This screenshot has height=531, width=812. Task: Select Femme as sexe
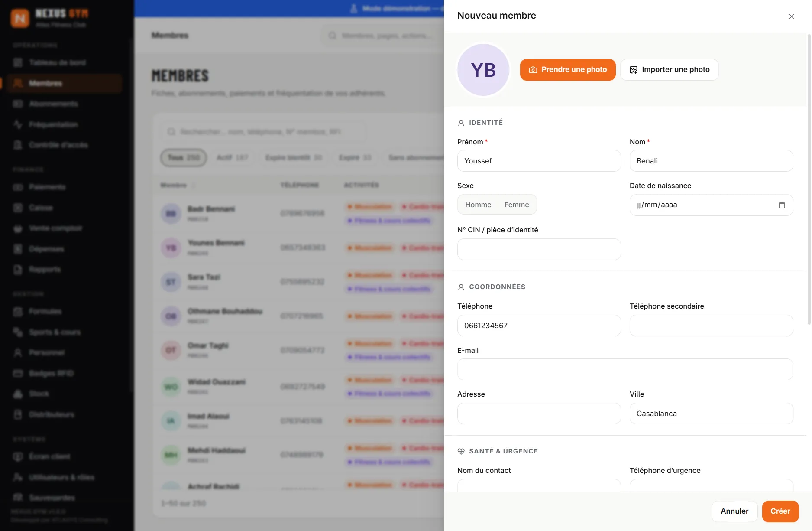517,205
